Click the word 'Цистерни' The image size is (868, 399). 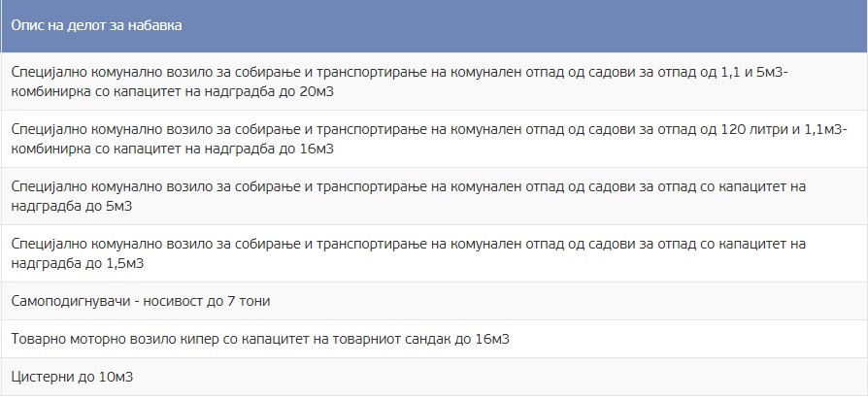[x=42, y=377]
